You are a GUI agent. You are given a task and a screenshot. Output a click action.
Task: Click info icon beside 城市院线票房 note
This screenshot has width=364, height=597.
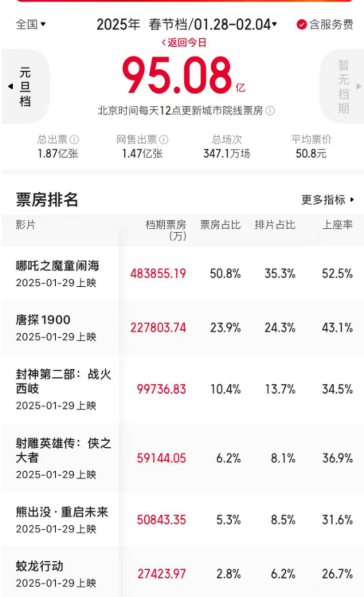(270, 111)
